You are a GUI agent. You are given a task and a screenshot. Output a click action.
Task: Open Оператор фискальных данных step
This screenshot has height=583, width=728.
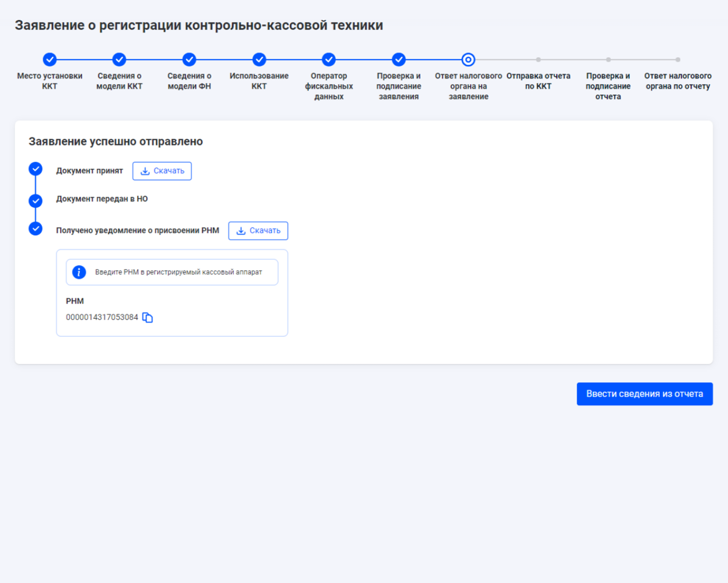click(329, 60)
